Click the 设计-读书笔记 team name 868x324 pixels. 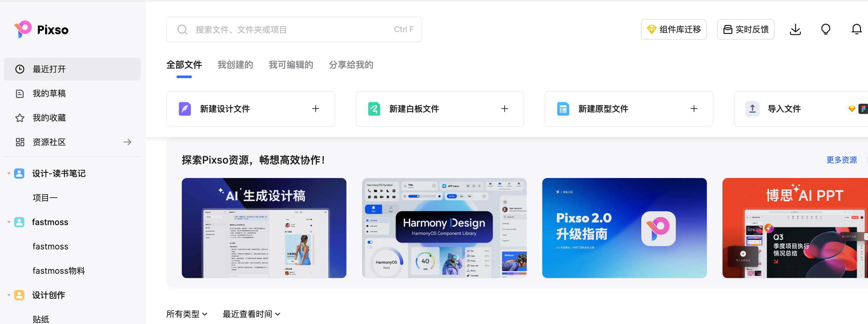click(59, 173)
